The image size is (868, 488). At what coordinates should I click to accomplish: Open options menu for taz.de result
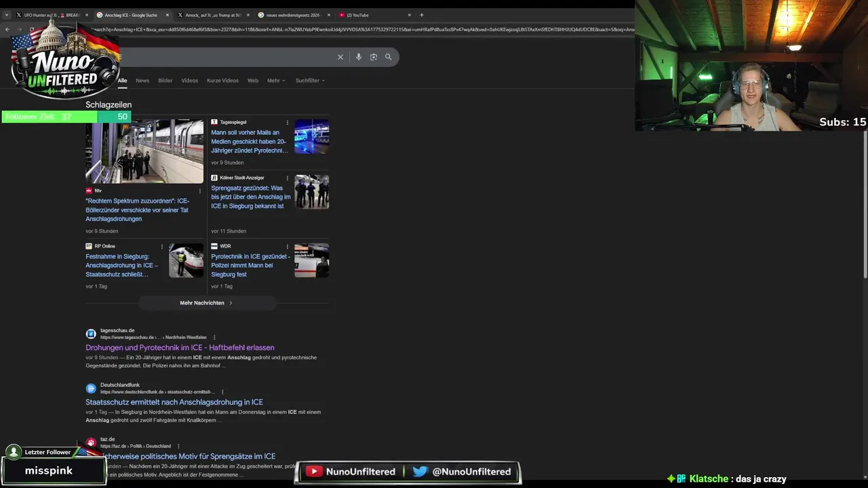[178, 446]
